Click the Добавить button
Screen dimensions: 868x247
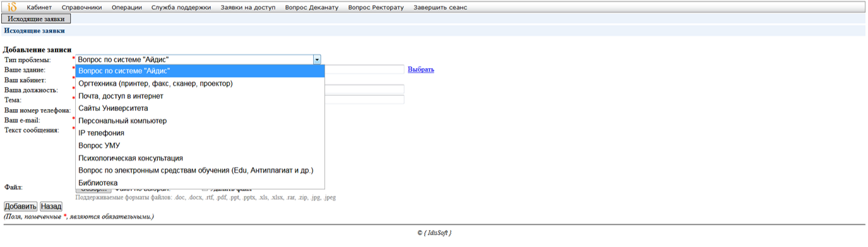click(21, 206)
